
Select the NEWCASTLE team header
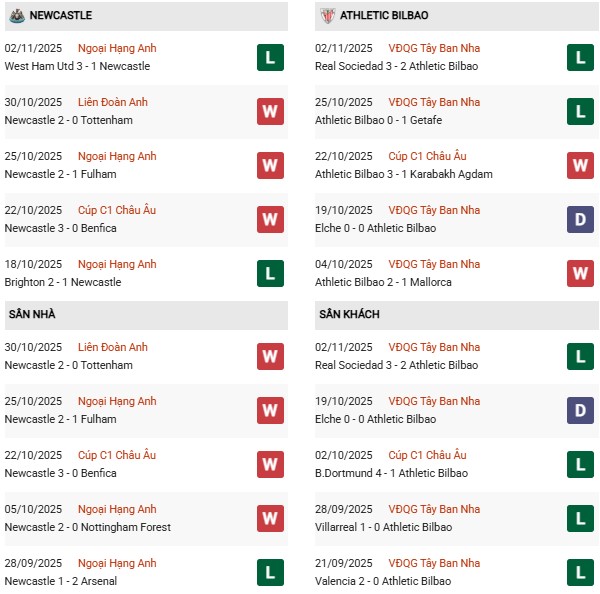[x=61, y=16]
